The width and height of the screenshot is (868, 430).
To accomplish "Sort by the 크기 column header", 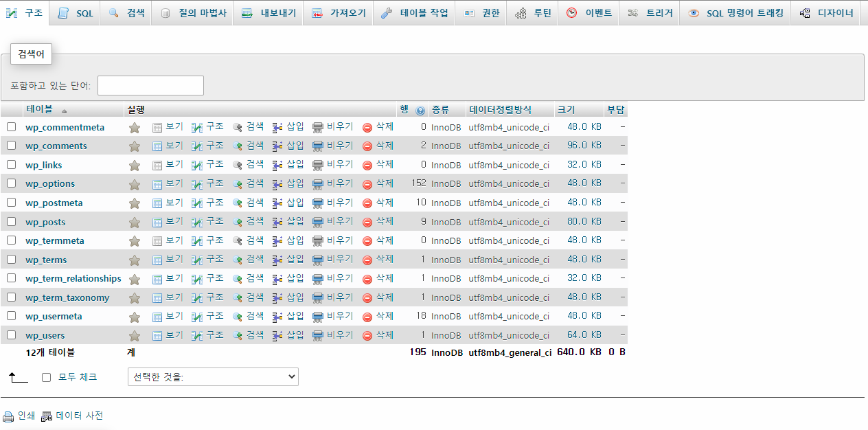I will (567, 110).
